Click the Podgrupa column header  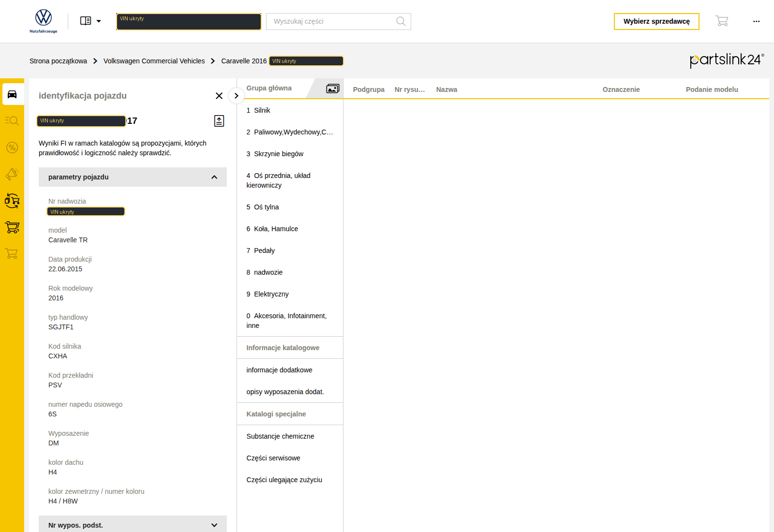point(369,89)
